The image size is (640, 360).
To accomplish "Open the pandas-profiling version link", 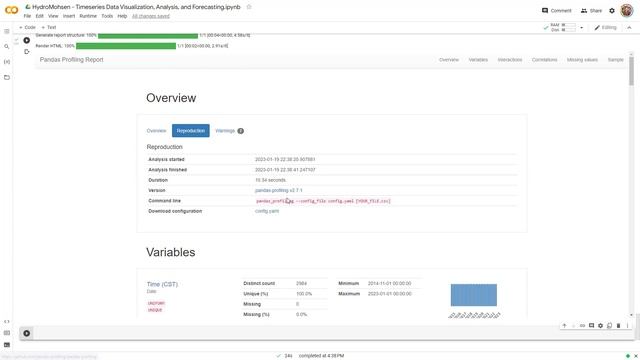I will click(x=279, y=191).
